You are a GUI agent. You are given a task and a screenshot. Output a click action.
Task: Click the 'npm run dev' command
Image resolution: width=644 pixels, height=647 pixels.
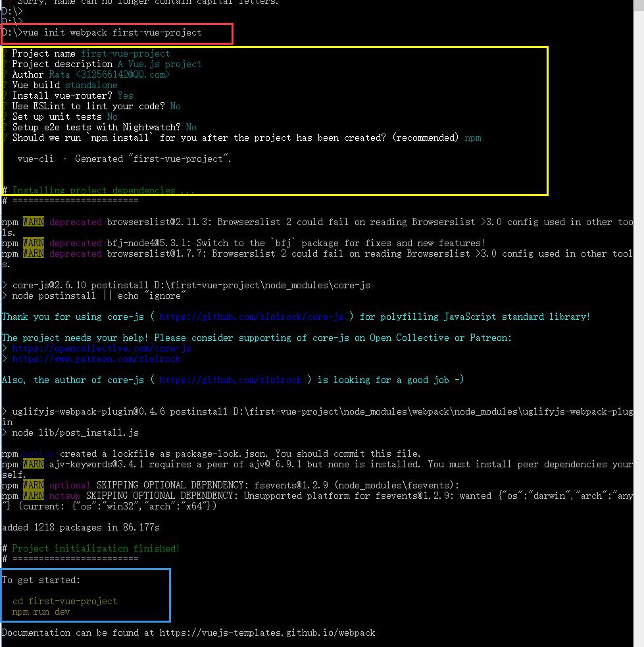coord(41,611)
